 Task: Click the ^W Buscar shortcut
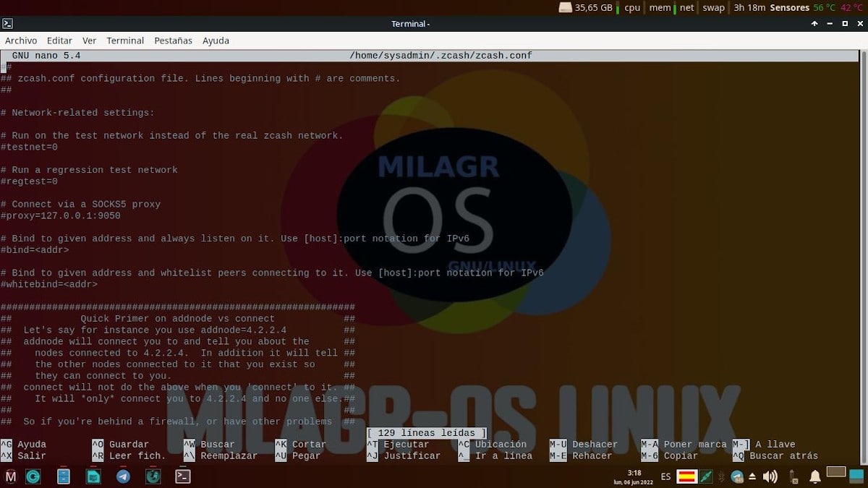tap(209, 445)
